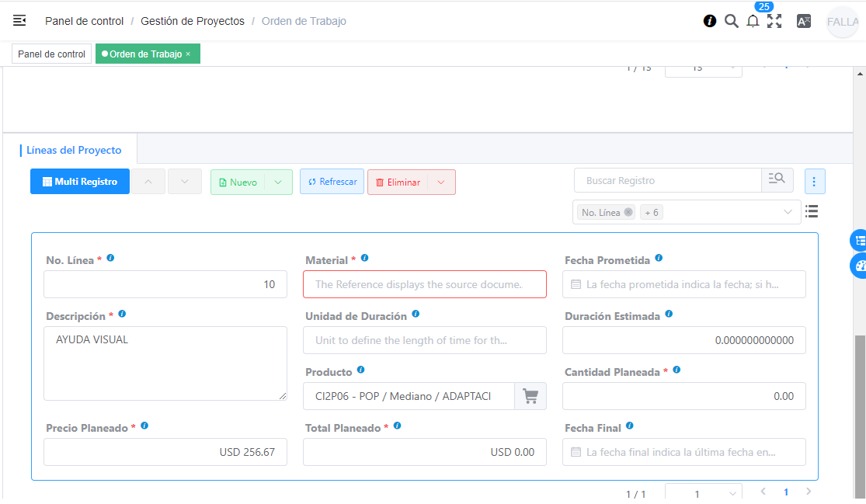866x504 pixels.
Task: Select the Líneas del Proyecto tab
Action: click(74, 150)
